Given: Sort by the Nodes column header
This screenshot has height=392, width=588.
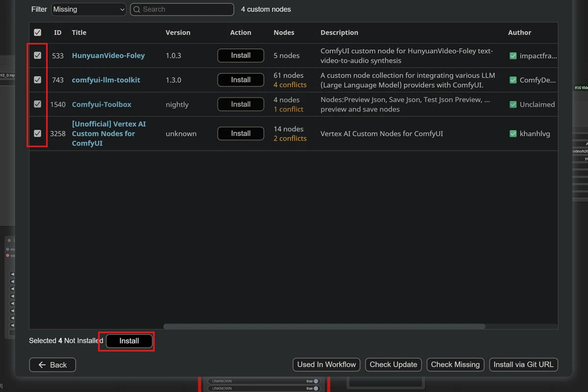Looking at the screenshot, I should tap(284, 32).
